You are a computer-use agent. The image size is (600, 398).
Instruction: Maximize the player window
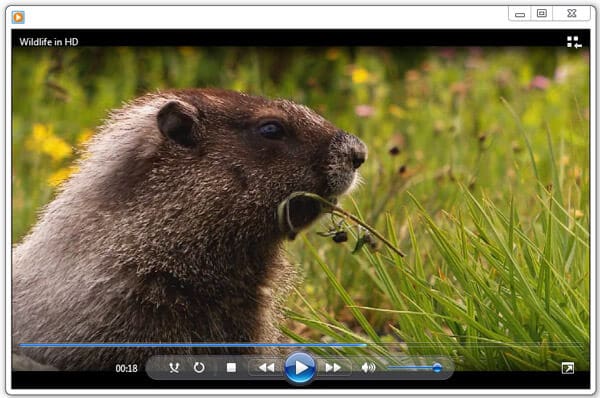pos(541,14)
